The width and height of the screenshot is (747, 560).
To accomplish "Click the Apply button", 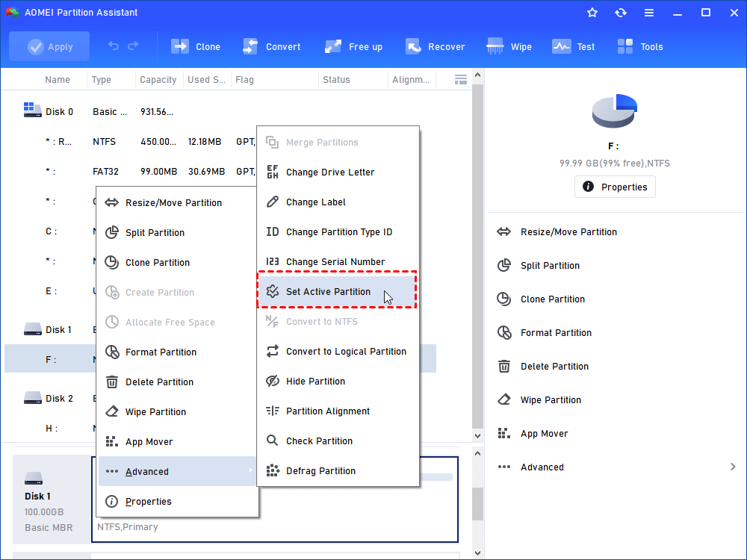I will tap(49, 46).
